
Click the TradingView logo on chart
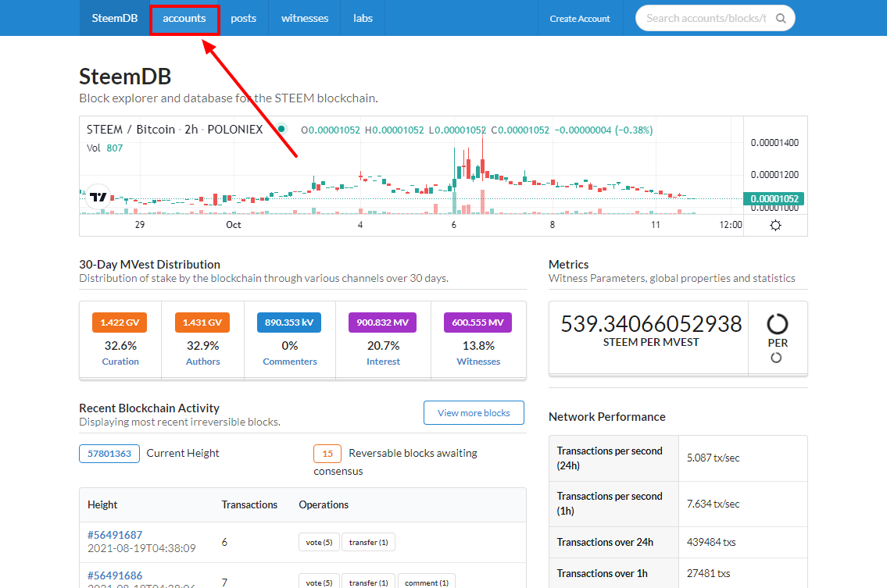point(98,197)
